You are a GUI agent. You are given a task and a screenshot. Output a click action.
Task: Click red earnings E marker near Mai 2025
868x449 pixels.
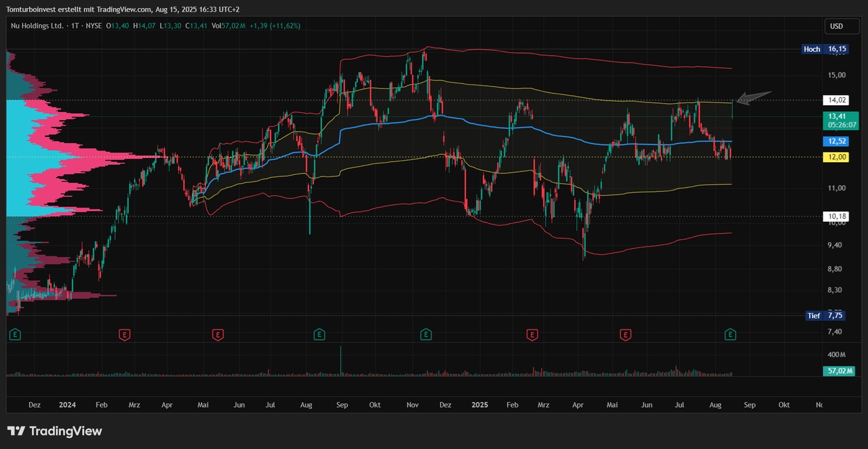pyautogui.click(x=625, y=334)
